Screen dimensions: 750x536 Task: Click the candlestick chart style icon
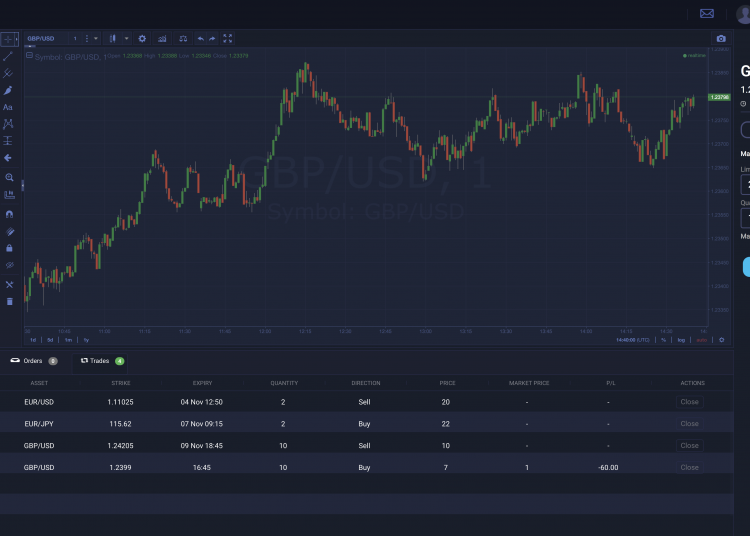[x=112, y=39]
